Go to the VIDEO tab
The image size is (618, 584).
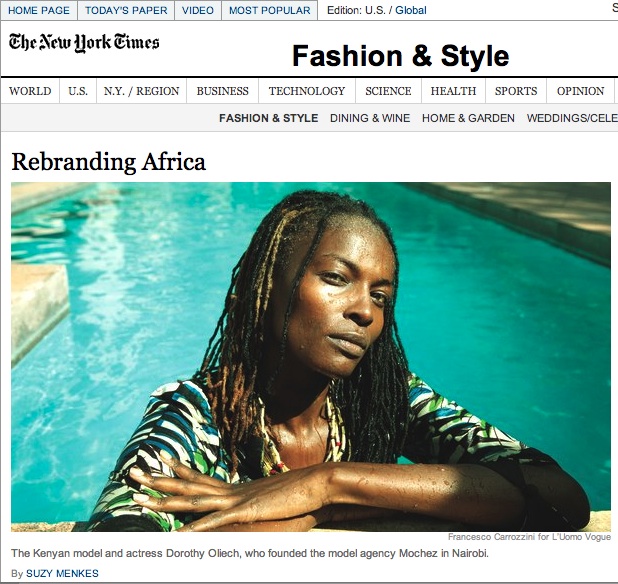point(198,10)
